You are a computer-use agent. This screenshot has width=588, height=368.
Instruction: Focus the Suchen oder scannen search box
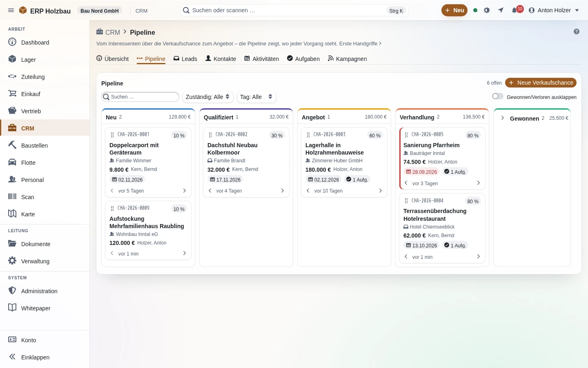pos(294,10)
